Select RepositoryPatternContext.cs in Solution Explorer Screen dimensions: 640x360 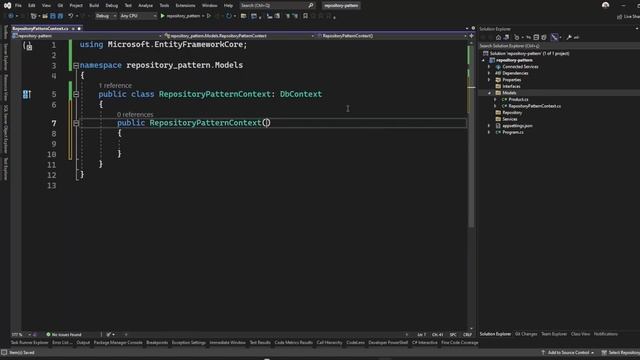click(x=534, y=106)
